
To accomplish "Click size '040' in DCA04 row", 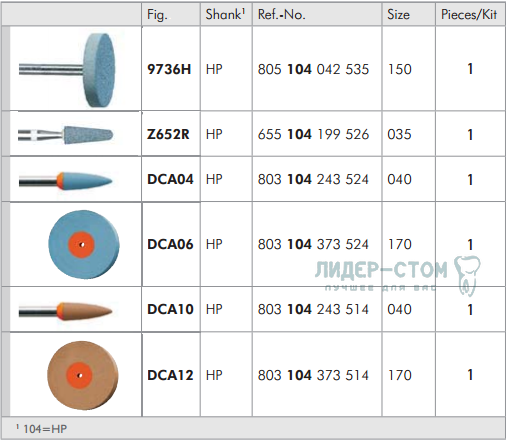I will 399,179.
